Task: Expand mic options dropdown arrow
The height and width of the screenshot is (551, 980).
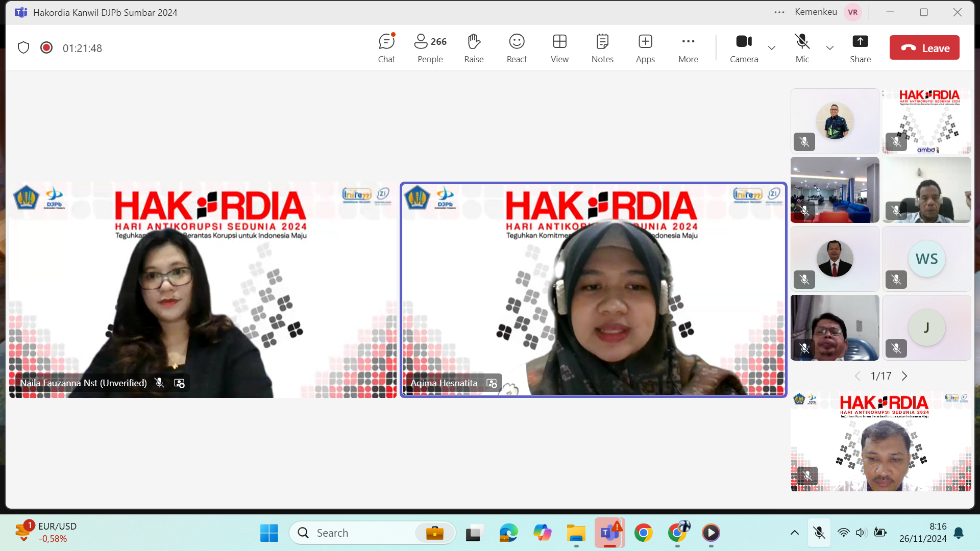Action: coord(830,48)
